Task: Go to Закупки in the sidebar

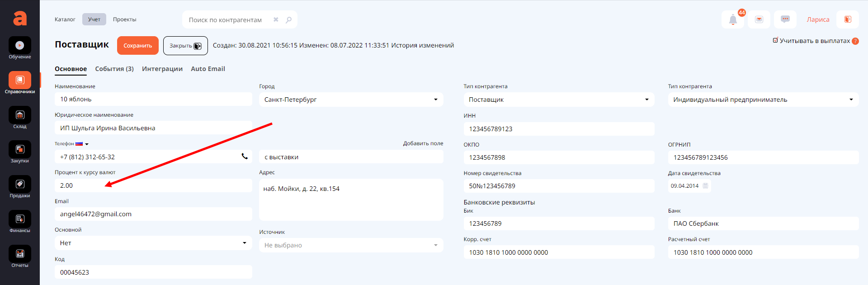Action: point(20,150)
